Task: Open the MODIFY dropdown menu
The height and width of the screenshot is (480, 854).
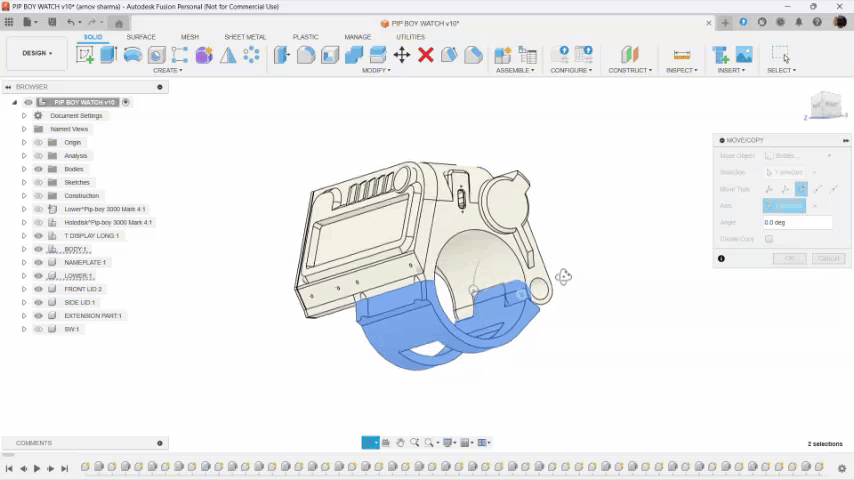Action: tap(376, 70)
